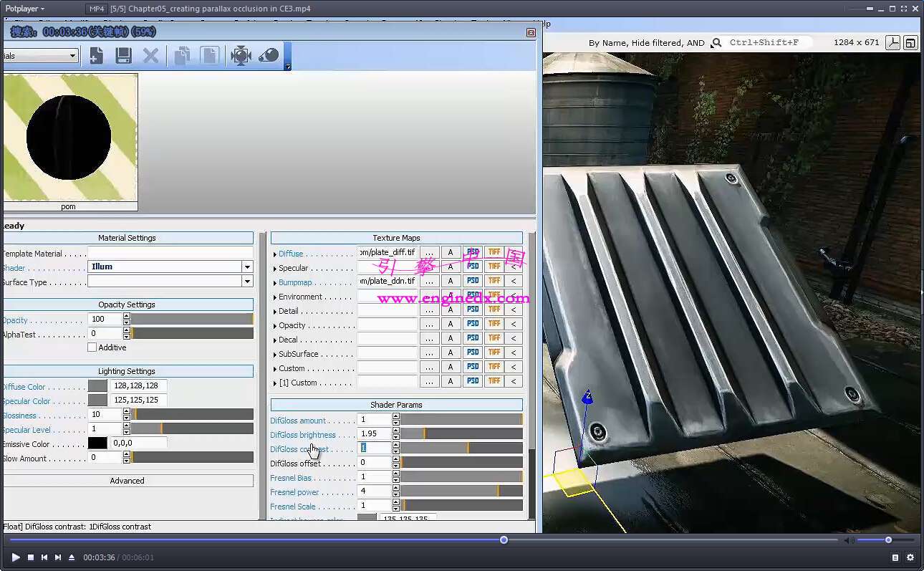The width and height of the screenshot is (924, 571).
Task: Collapse the Opacity Settings section header
Action: coord(127,304)
